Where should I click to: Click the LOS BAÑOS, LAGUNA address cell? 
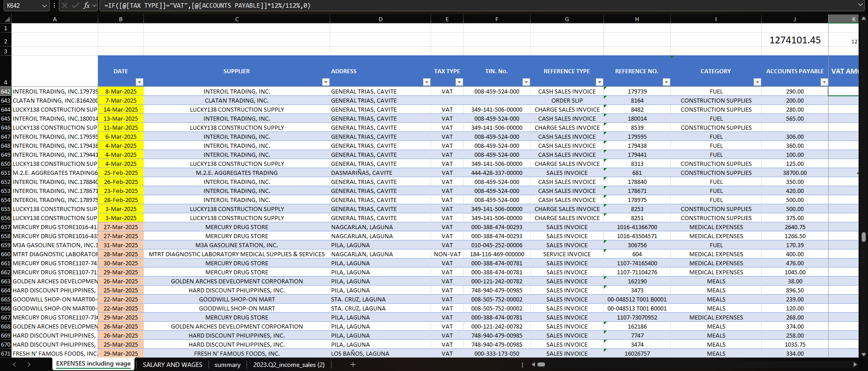380,353
